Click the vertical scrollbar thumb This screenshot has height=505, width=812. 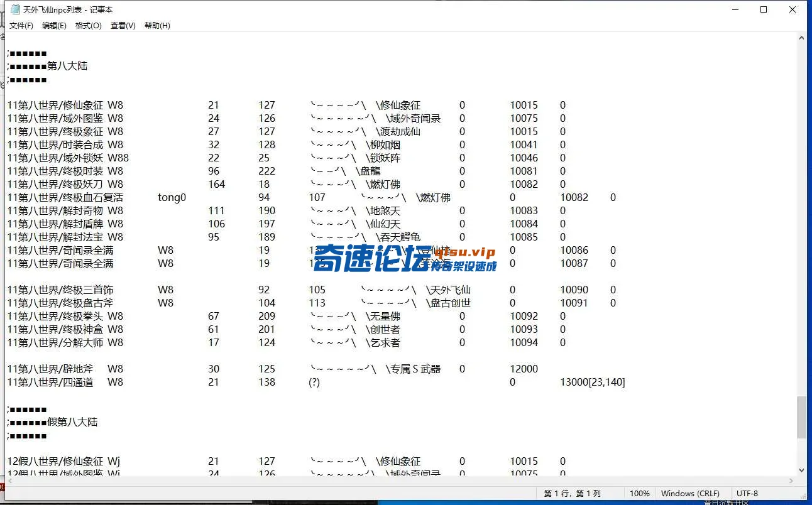(801, 417)
